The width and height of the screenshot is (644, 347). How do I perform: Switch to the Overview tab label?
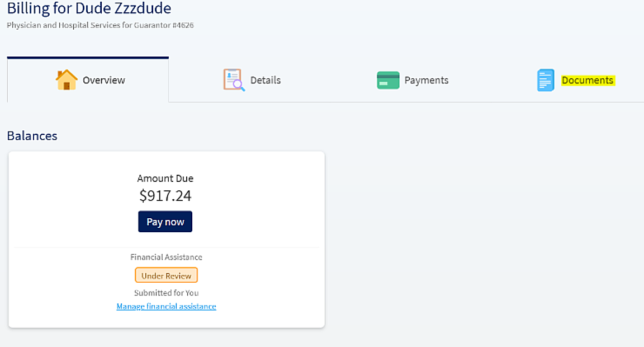[x=104, y=80]
